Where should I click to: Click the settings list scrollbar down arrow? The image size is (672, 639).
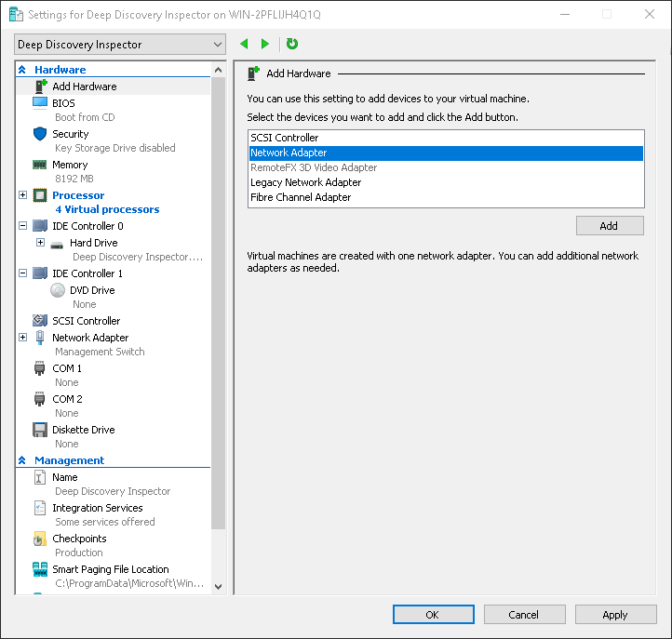click(219, 587)
